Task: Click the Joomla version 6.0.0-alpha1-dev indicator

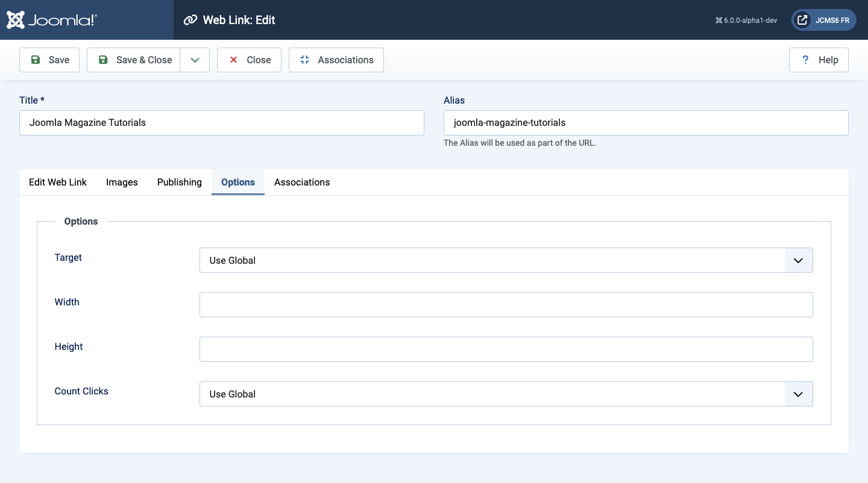Action: (746, 20)
